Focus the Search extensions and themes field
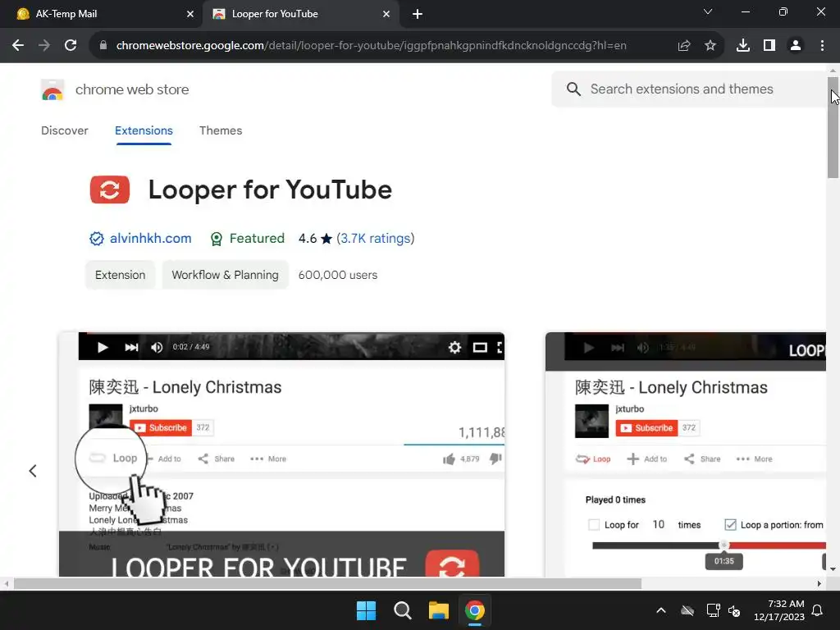 (688, 89)
